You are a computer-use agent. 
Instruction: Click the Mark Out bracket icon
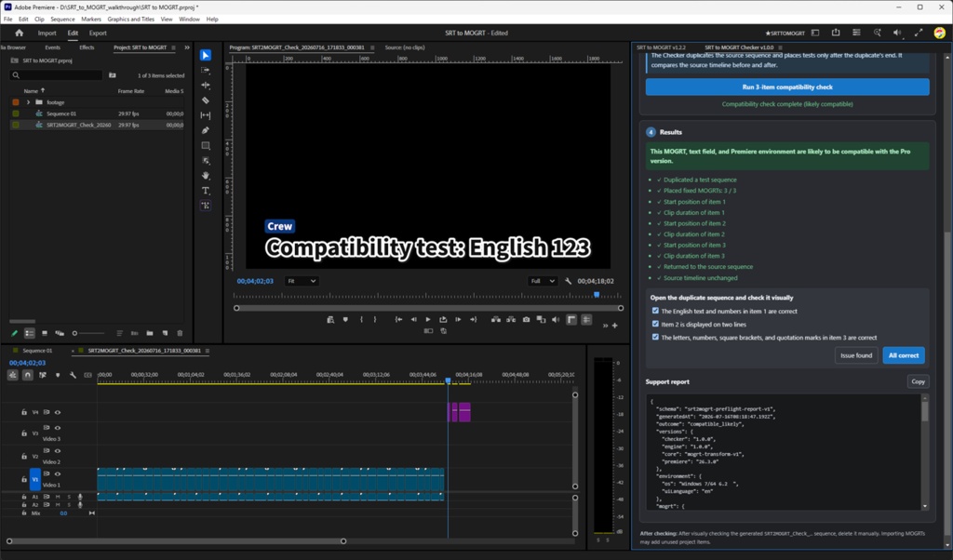pyautogui.click(x=375, y=319)
